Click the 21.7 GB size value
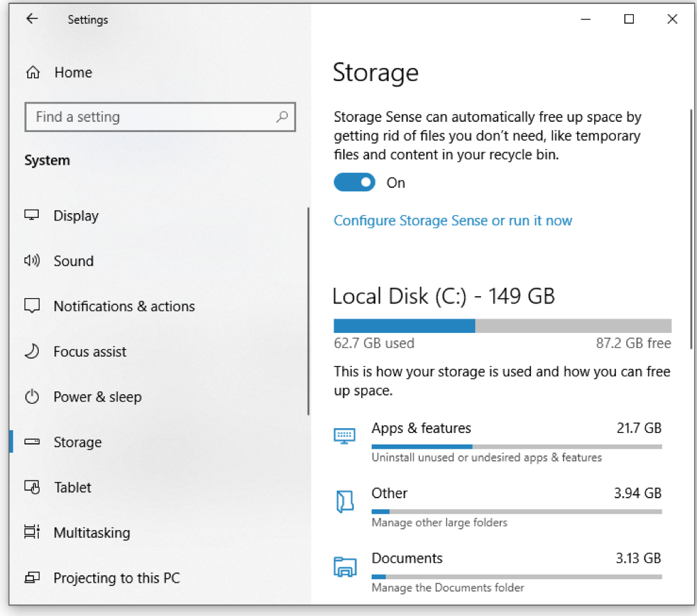The image size is (697, 616). (x=639, y=428)
